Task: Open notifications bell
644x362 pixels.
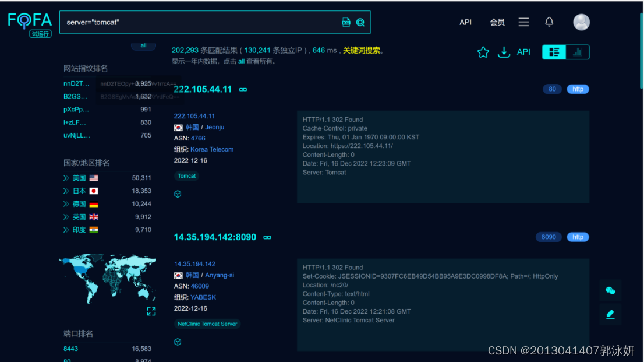Action: pos(549,22)
